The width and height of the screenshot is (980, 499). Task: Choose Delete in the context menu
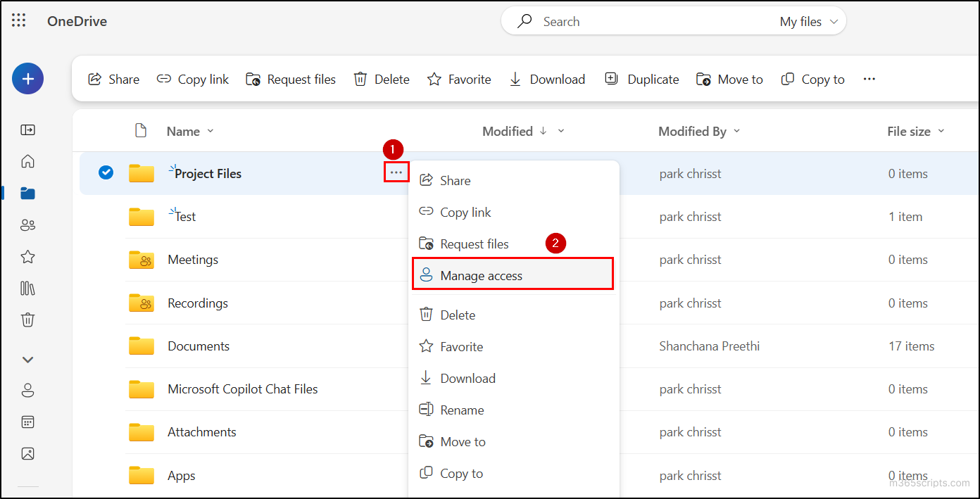pos(514,315)
